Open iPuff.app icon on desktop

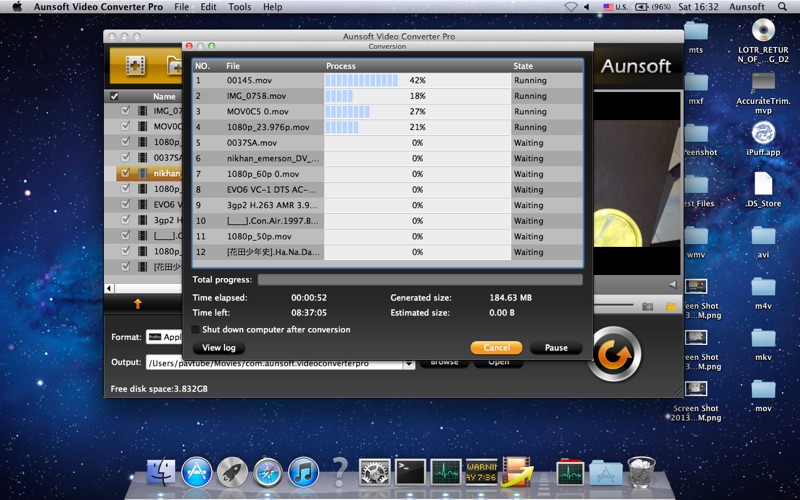click(x=763, y=134)
